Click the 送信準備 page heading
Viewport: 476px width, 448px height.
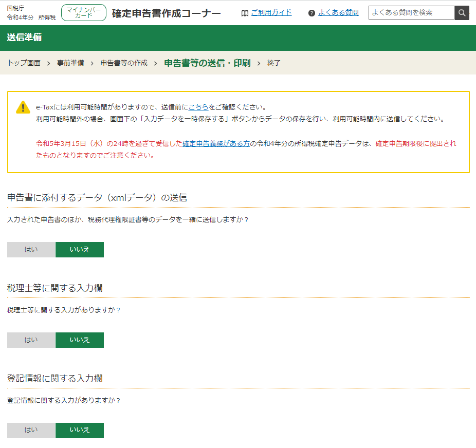click(x=24, y=38)
